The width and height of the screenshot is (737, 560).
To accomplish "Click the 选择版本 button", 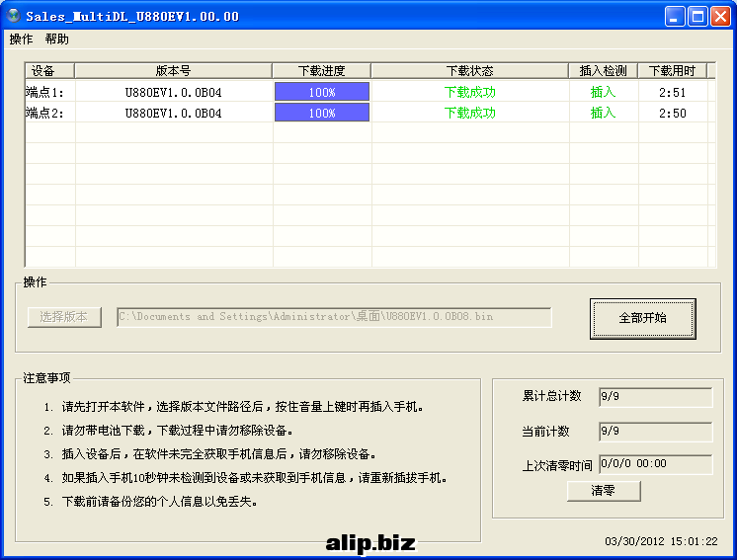I will tap(64, 317).
